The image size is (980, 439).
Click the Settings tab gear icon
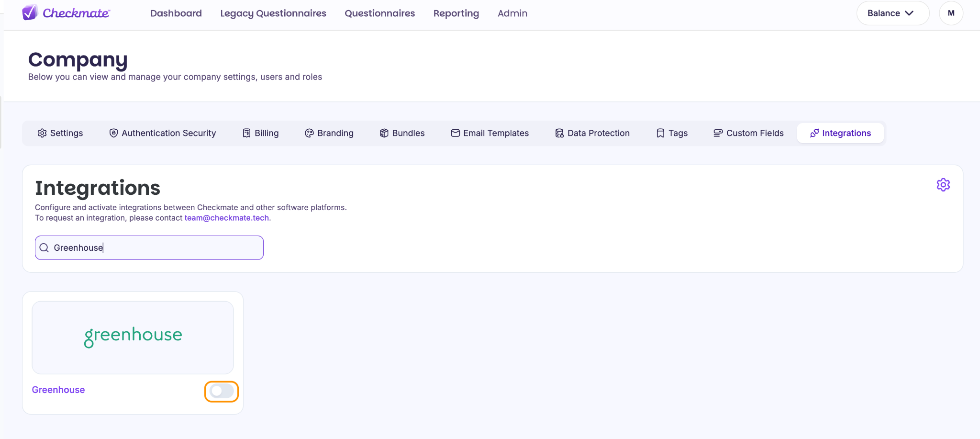[42, 133]
